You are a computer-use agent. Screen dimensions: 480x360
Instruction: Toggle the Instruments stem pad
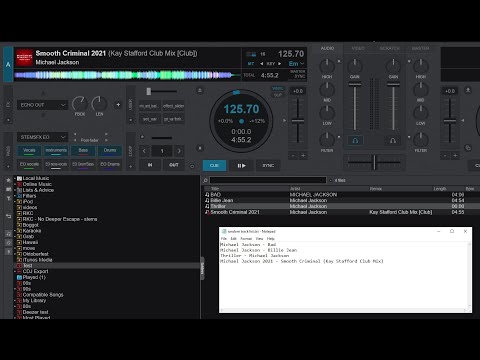click(56, 151)
